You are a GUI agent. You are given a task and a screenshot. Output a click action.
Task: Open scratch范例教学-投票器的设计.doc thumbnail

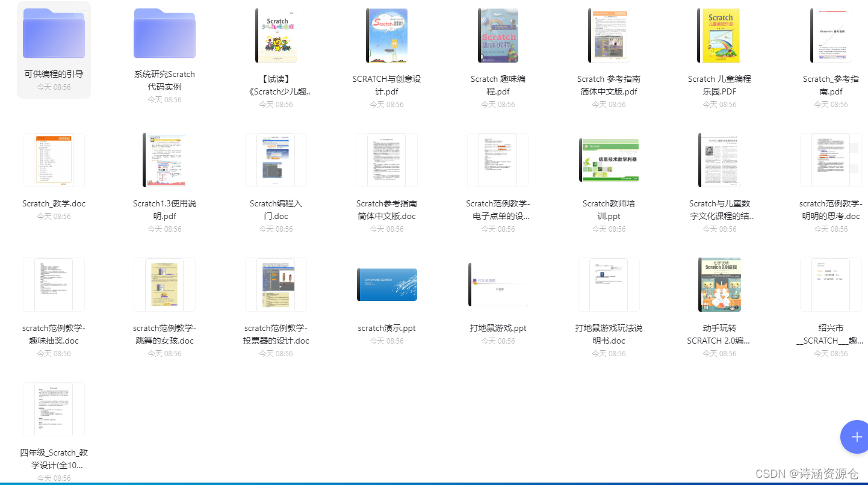point(276,285)
